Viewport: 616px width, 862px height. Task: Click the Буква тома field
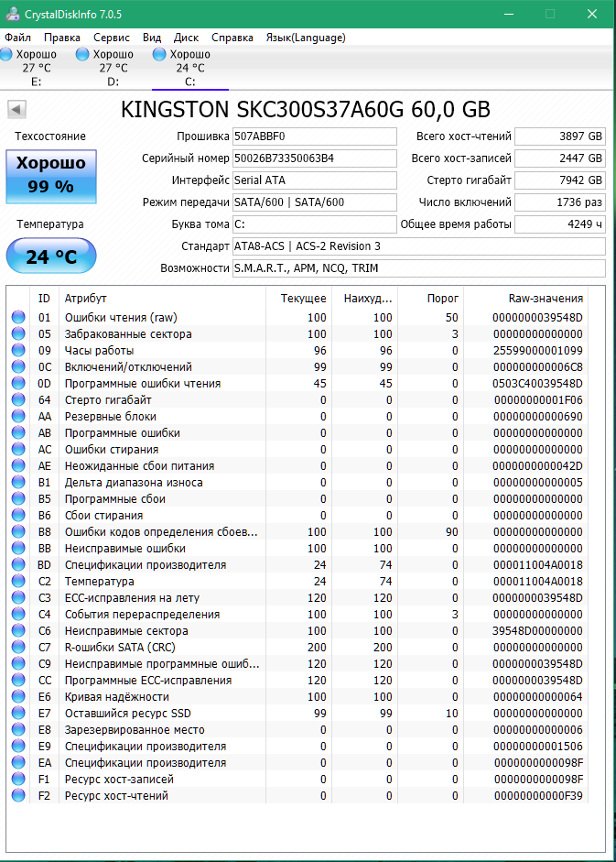pos(314,224)
